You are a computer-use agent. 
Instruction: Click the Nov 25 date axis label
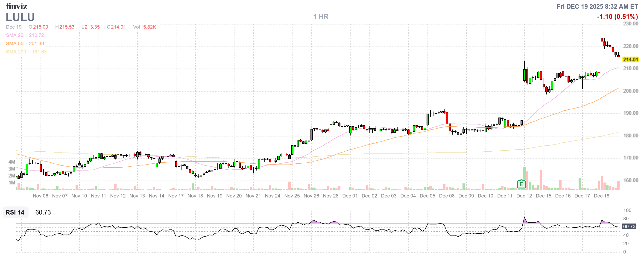pyautogui.click(x=292, y=196)
